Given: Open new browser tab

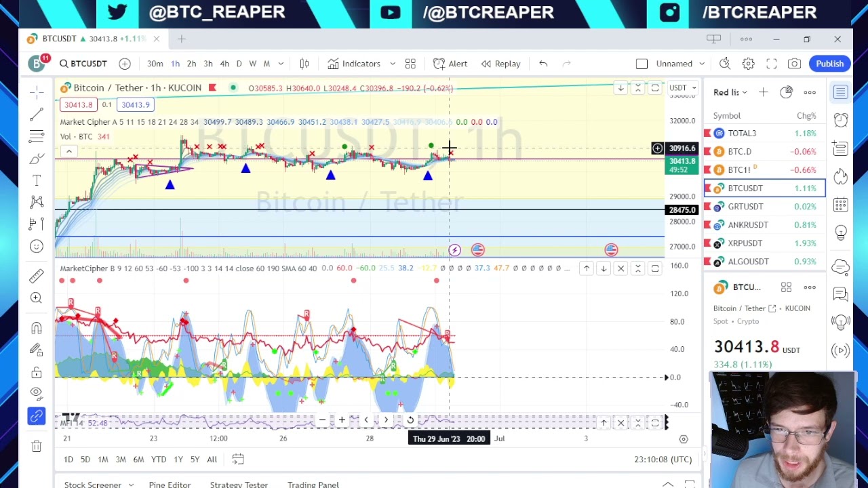Looking at the screenshot, I should [181, 39].
